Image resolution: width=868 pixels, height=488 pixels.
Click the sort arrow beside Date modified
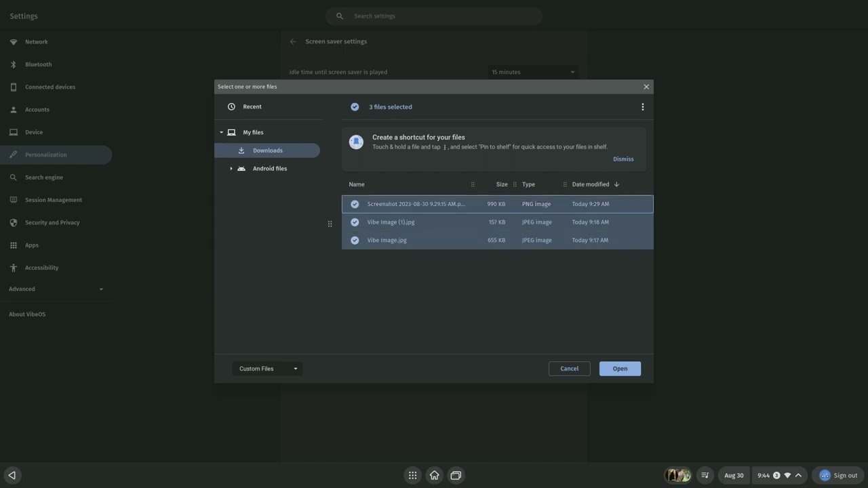(x=616, y=184)
